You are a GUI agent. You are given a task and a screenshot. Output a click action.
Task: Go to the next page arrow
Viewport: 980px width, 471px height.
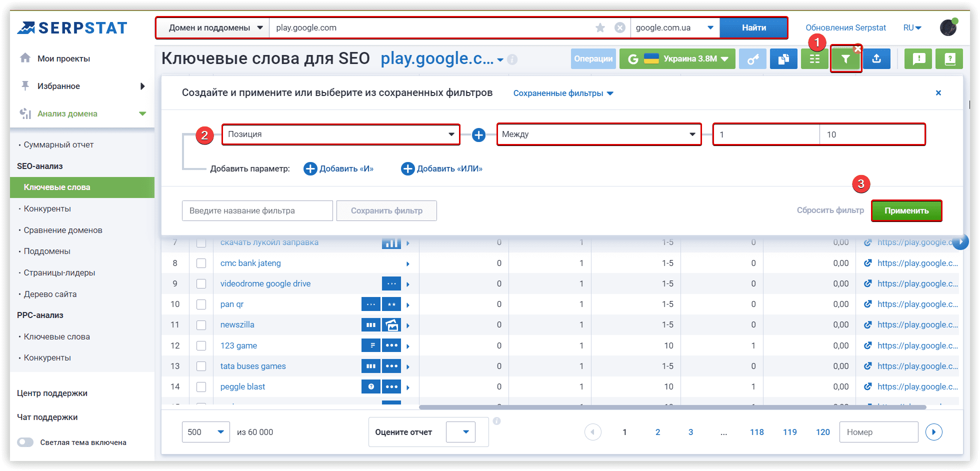(933, 432)
